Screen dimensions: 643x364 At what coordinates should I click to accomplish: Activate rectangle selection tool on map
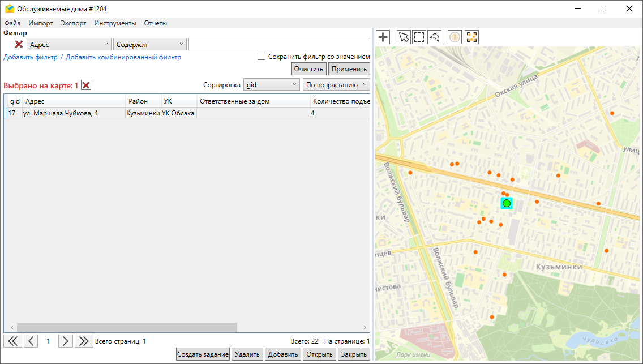click(x=419, y=37)
